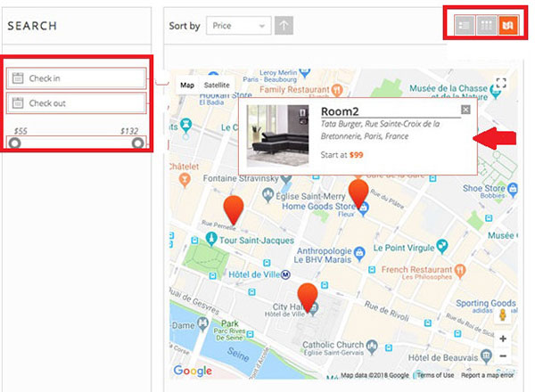Open the Sort by Price dropdown
The width and height of the screenshot is (535, 392).
tap(238, 26)
